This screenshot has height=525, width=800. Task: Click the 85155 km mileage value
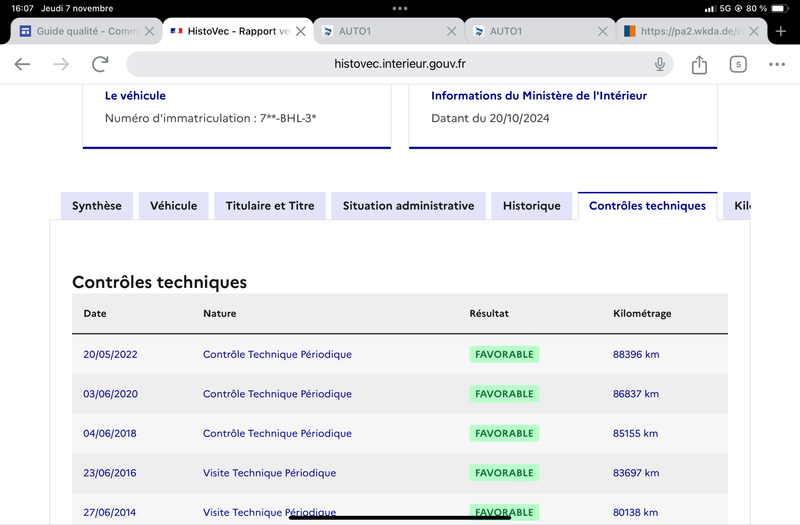tap(635, 433)
